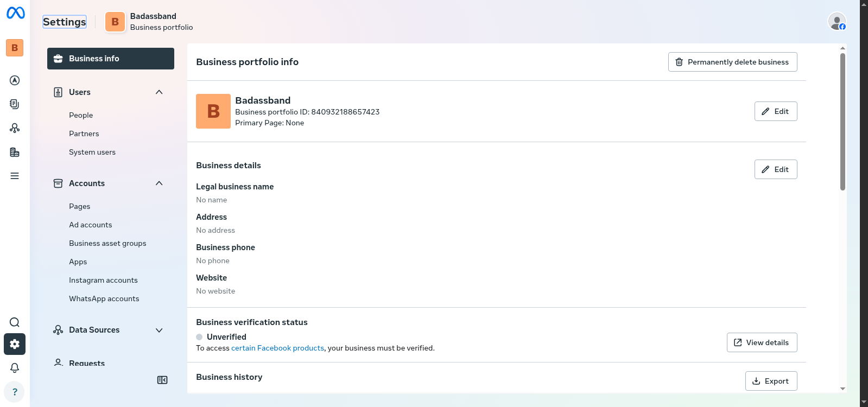868x407 pixels.
Task: Click the Meta logo icon
Action: pyautogui.click(x=15, y=12)
